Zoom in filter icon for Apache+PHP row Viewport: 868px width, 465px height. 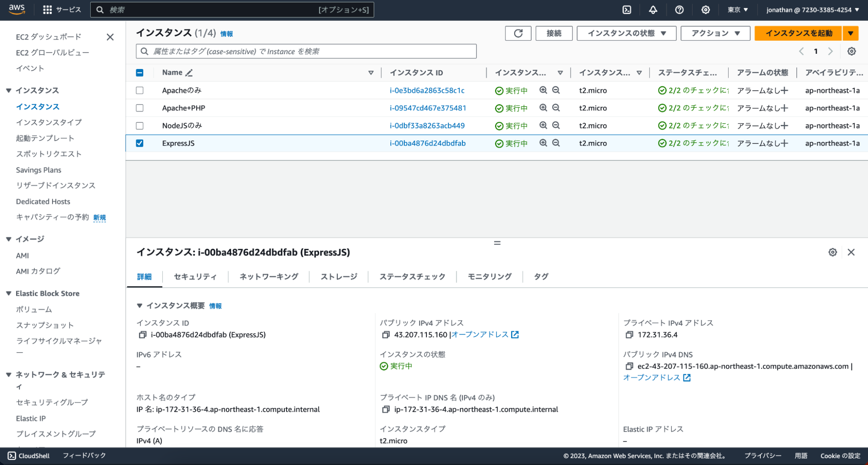click(543, 108)
